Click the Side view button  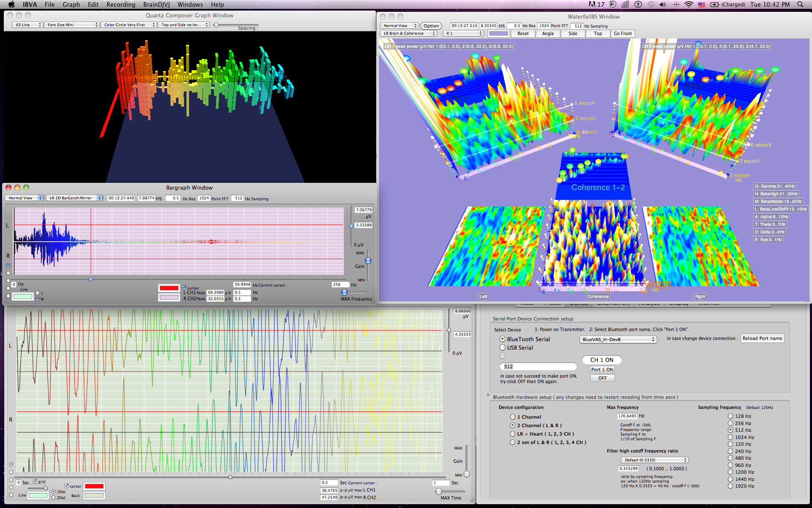tap(573, 33)
